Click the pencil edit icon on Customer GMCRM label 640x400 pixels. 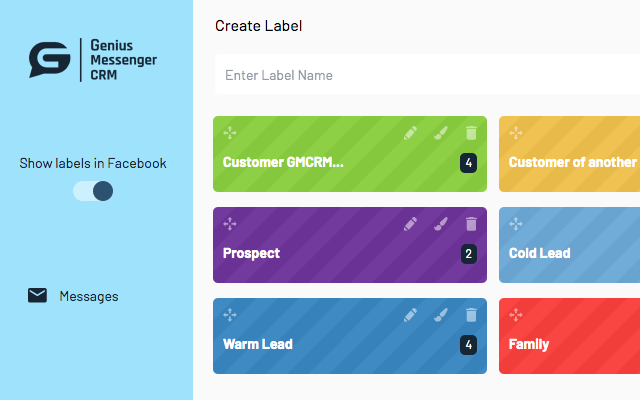(410, 133)
